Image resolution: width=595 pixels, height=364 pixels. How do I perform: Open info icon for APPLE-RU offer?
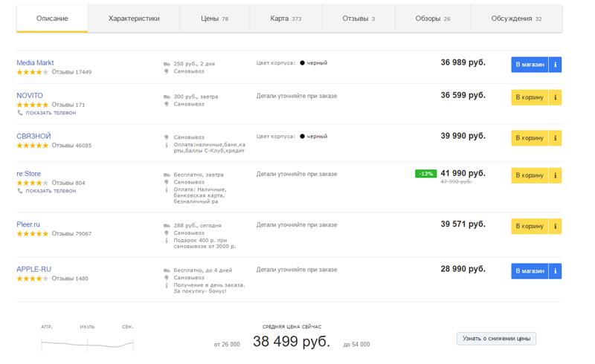(x=555, y=271)
